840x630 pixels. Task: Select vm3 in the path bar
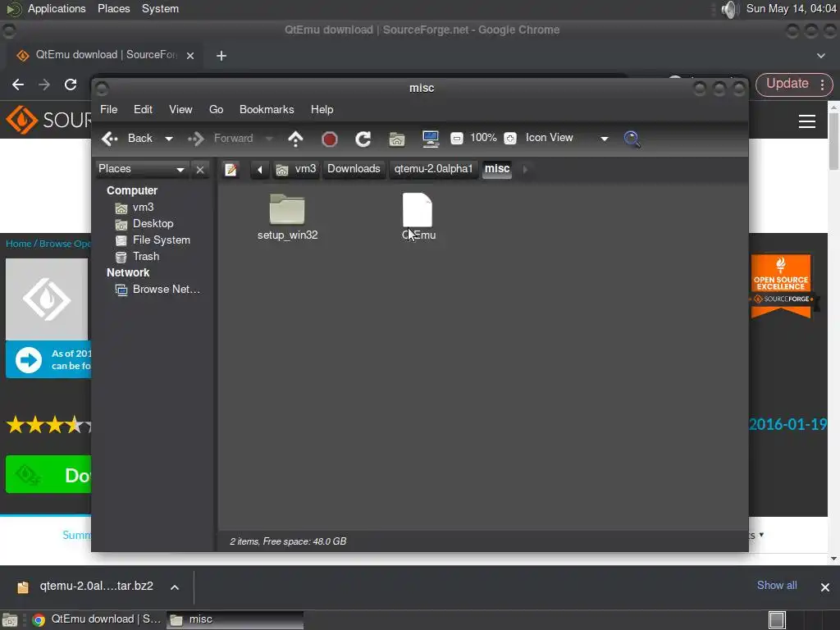click(x=296, y=169)
